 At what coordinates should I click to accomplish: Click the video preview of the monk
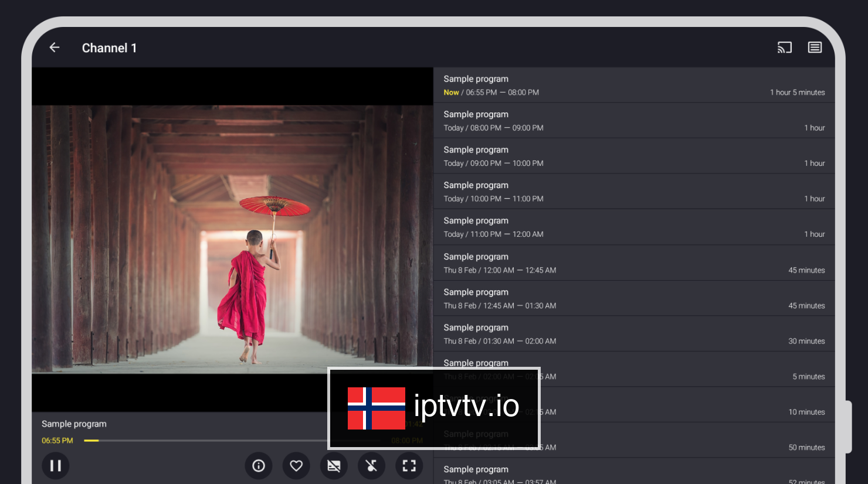click(x=232, y=239)
